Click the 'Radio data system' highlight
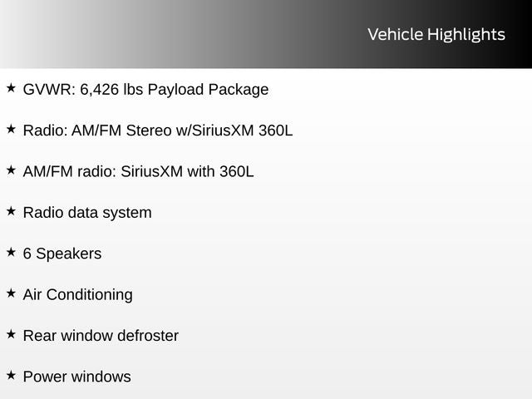Image resolution: width=532 pixels, height=399 pixels. (x=87, y=213)
